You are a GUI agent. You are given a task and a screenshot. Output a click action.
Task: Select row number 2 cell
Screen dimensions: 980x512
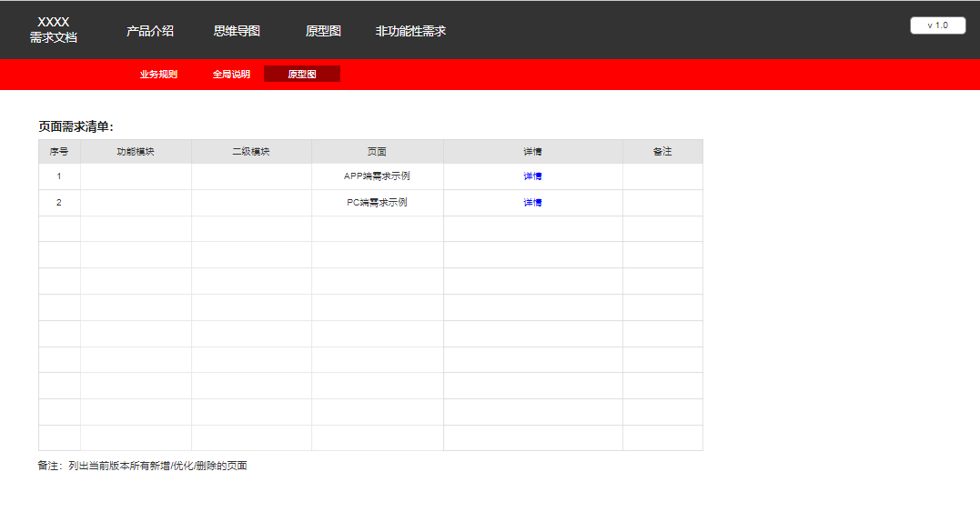59,202
